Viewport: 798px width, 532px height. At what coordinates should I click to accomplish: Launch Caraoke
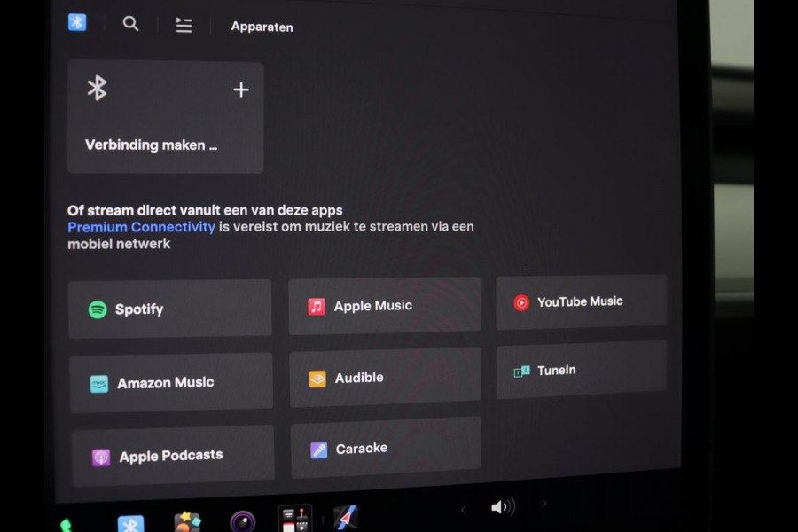pyautogui.click(x=387, y=449)
